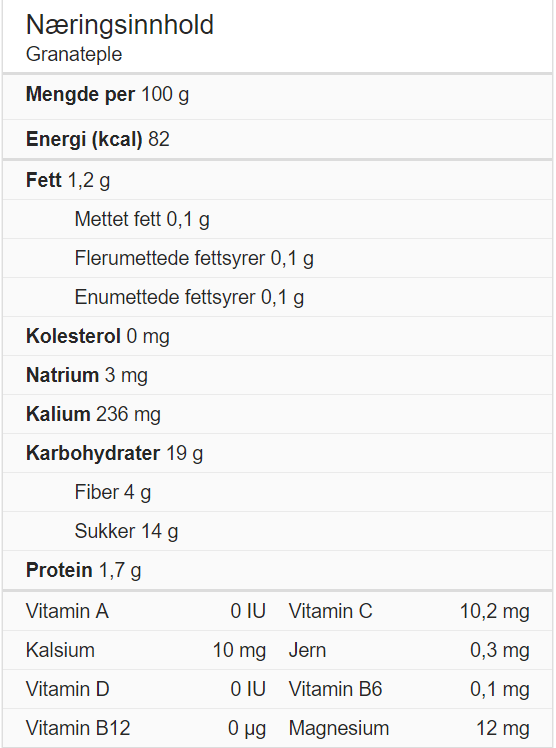Image resolution: width=556 pixels, height=748 pixels.
Task: Click the Kolesterol 0 mg row
Action: tap(278, 336)
